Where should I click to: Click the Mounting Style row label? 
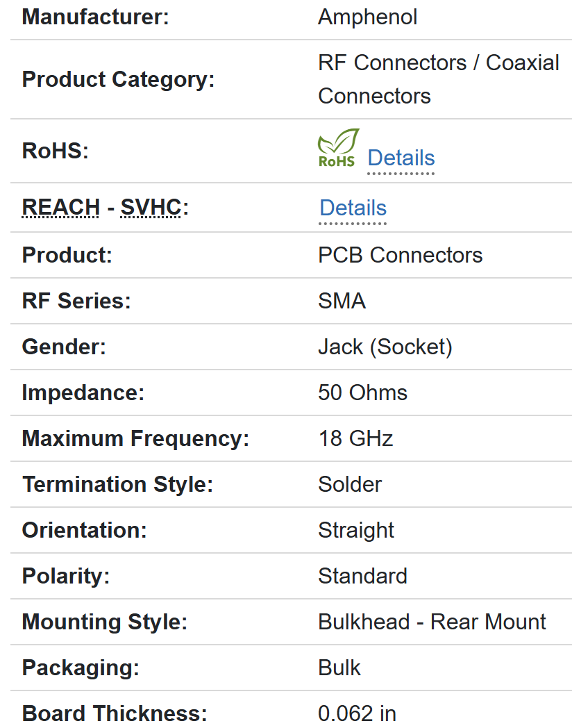pos(104,622)
